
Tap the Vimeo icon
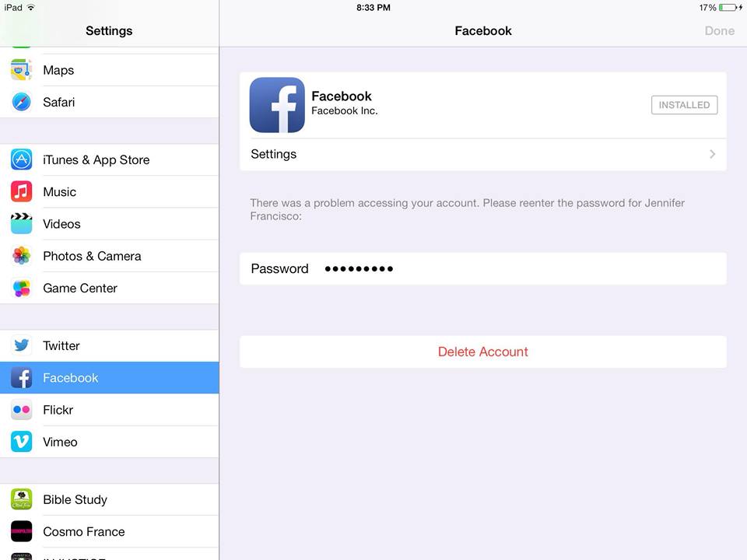pos(22,442)
